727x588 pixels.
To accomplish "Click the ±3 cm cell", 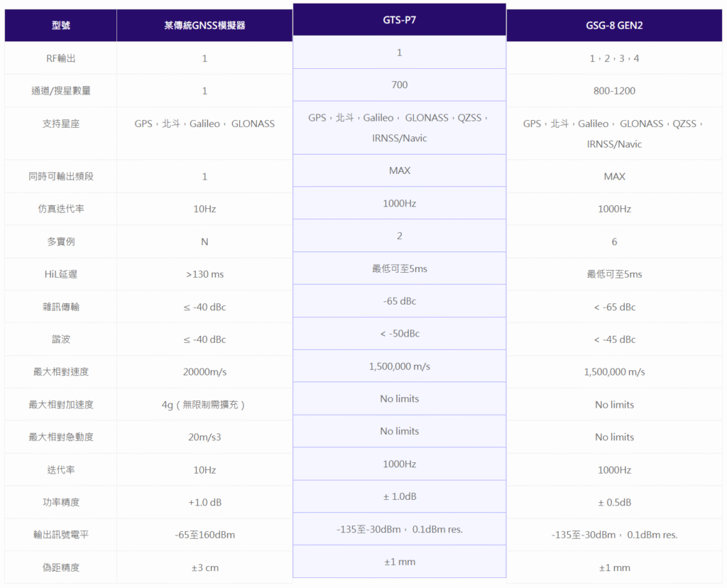I will 204,567.
